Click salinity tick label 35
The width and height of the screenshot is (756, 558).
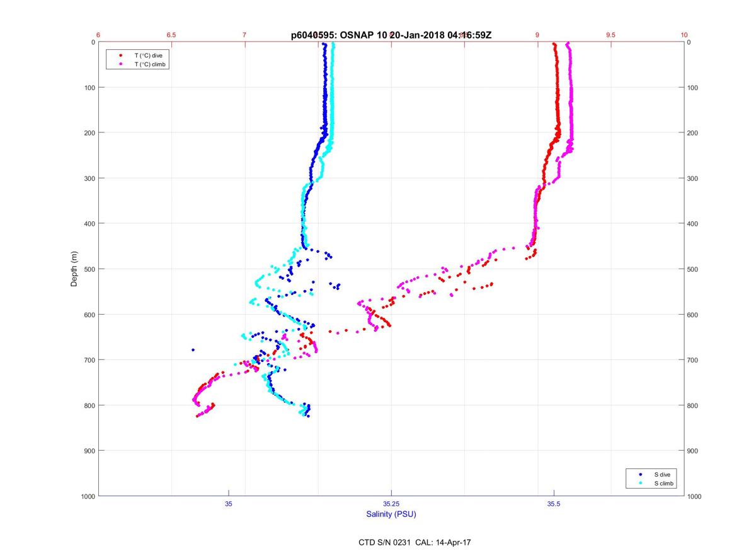click(x=229, y=504)
